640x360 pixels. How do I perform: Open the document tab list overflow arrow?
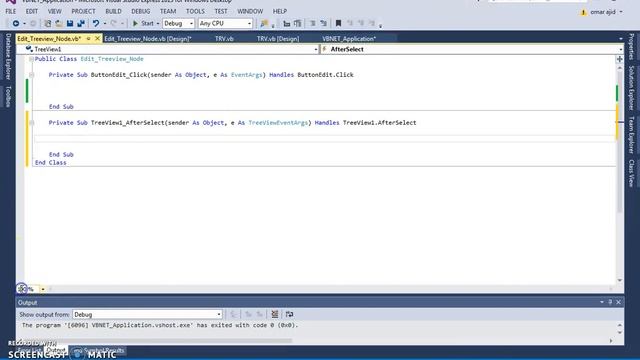point(621,39)
